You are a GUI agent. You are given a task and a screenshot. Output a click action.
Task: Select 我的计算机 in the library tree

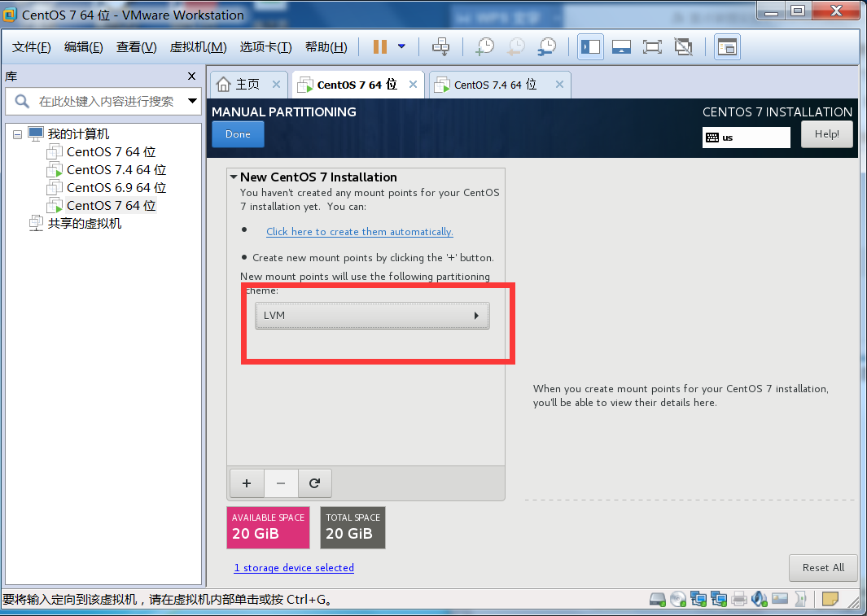(x=78, y=133)
